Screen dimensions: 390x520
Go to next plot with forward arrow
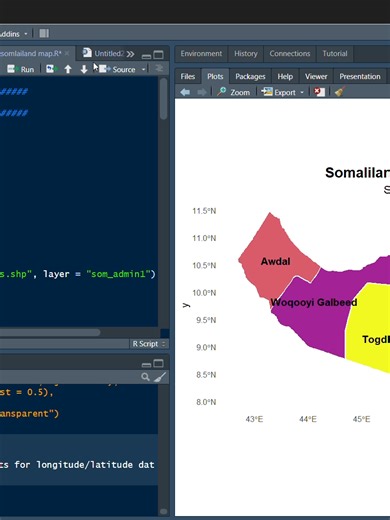[202, 92]
